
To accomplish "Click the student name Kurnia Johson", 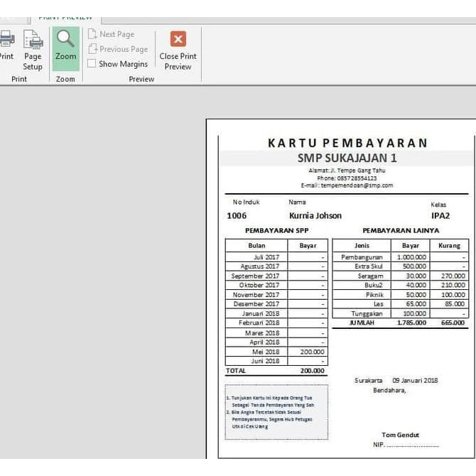I will tap(315, 215).
